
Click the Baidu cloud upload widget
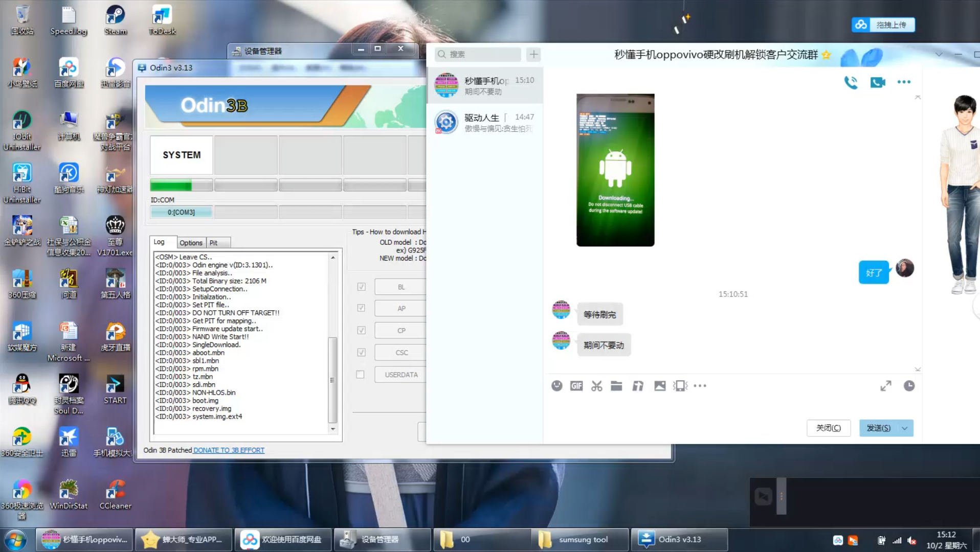click(x=883, y=25)
